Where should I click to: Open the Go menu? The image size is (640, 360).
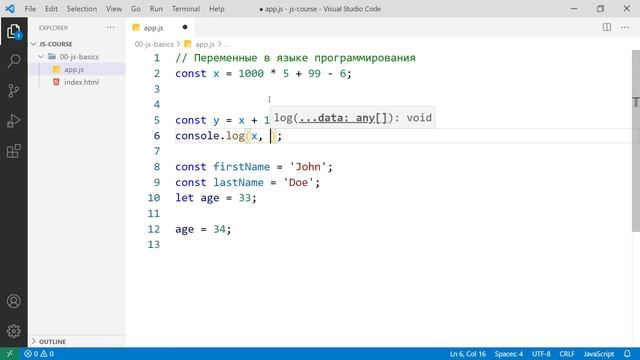click(x=136, y=9)
